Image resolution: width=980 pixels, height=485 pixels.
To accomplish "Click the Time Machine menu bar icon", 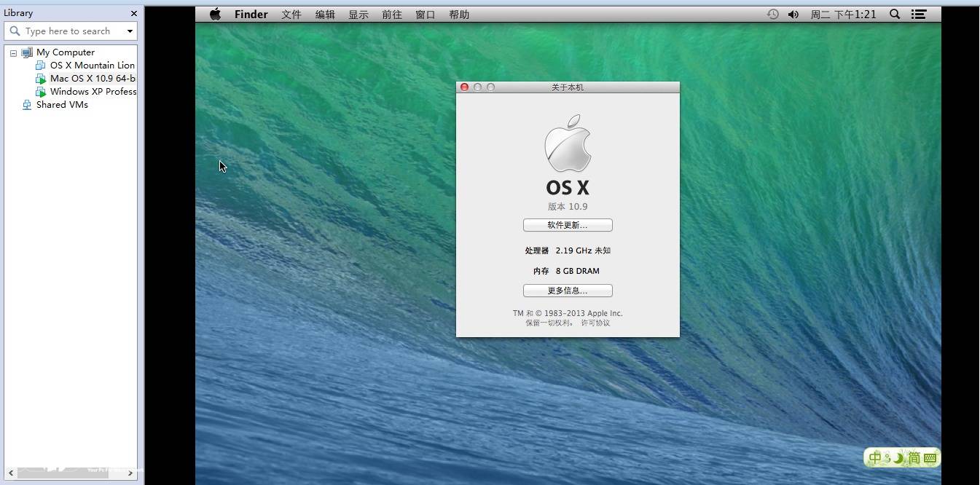I will (772, 15).
